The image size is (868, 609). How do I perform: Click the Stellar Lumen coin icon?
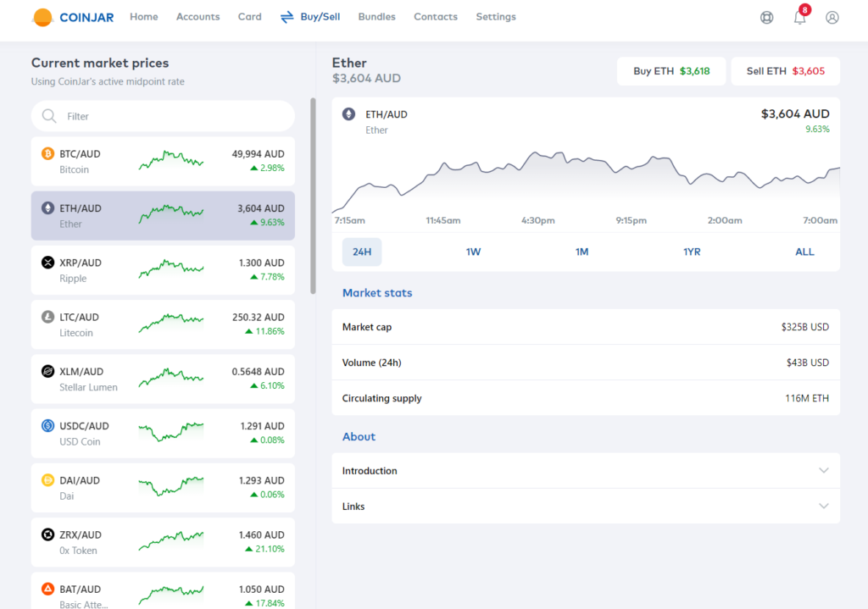(x=48, y=371)
